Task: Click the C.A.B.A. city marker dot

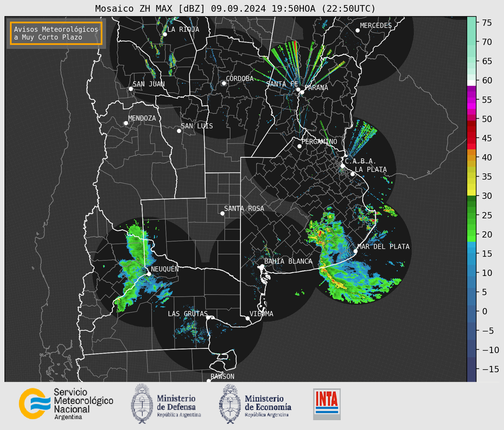Action: click(x=343, y=166)
